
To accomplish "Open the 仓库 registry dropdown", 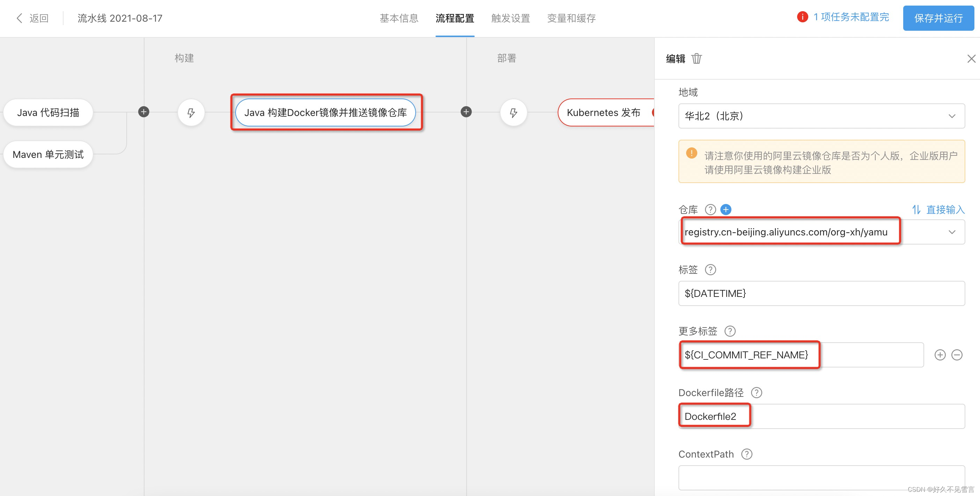I will tap(821, 232).
